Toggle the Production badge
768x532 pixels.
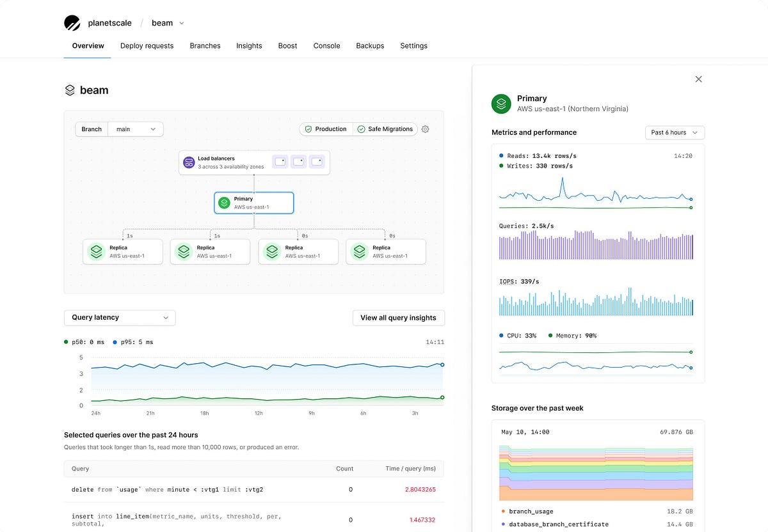(x=325, y=129)
